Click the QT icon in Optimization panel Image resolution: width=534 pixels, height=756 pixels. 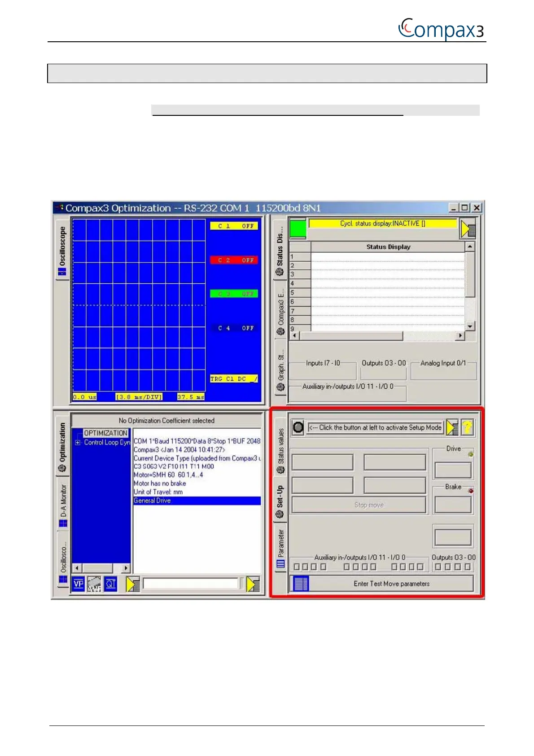click(x=110, y=584)
